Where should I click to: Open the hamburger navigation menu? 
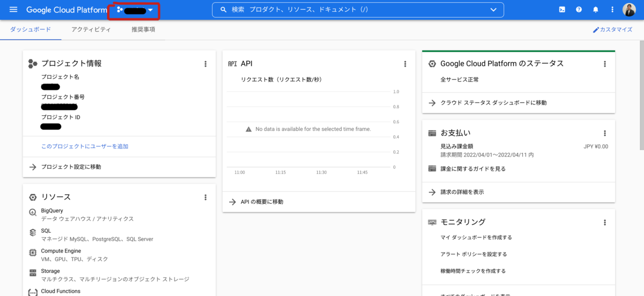coord(13,10)
